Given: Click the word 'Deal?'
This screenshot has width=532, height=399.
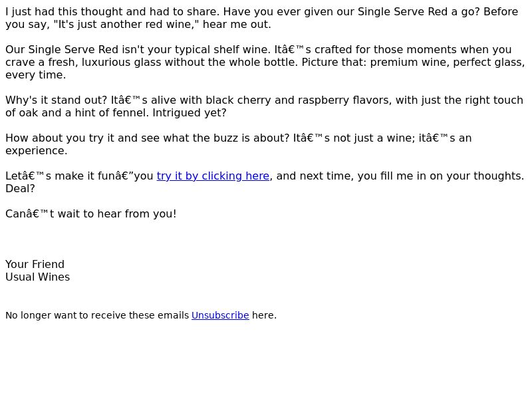Looking at the screenshot, I should [x=20, y=189].
